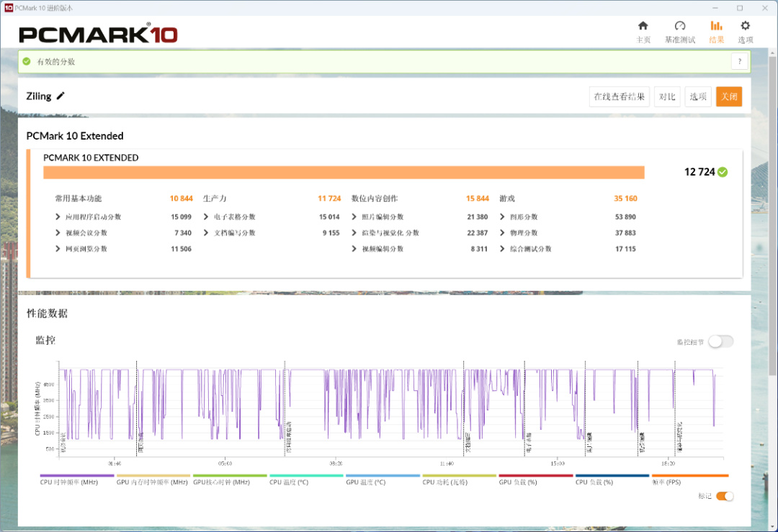Click the PCMark 10 title bar app icon
This screenshot has width=778, height=532.
[9, 8]
